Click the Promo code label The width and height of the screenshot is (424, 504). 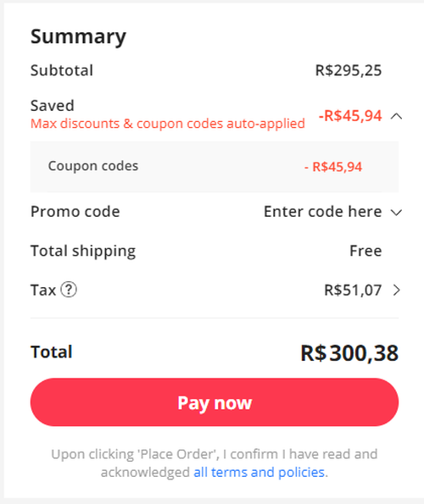75,212
